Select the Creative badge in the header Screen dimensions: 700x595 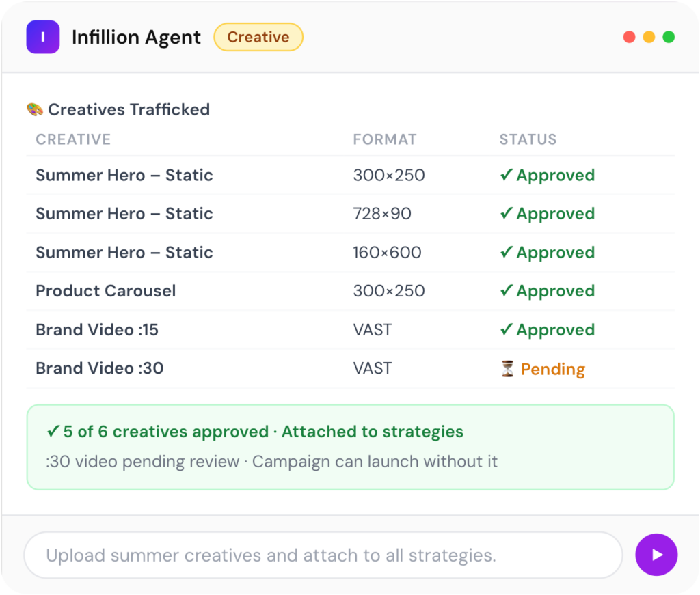click(x=258, y=37)
